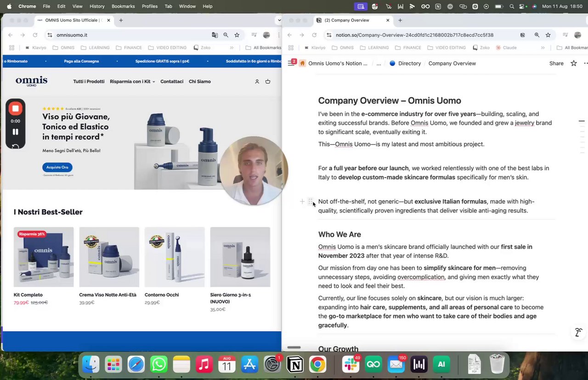Launch Notion from the Dock
Image resolution: width=588 pixels, height=380 pixels.
tap(295, 365)
